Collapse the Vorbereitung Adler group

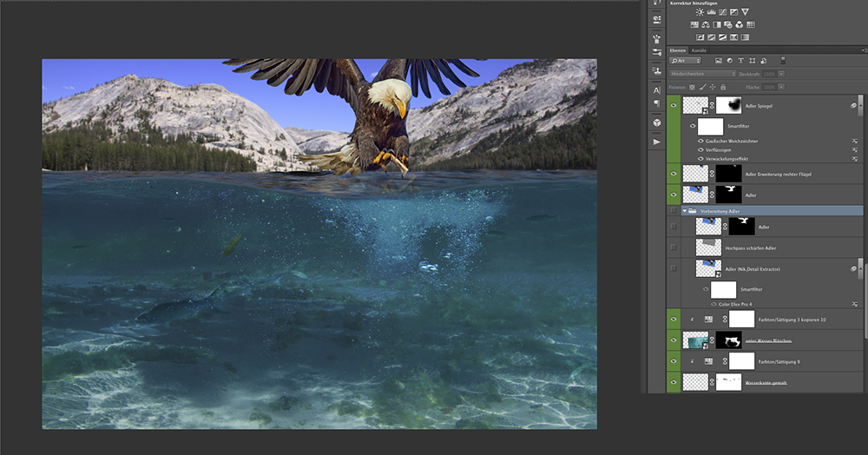[685, 211]
